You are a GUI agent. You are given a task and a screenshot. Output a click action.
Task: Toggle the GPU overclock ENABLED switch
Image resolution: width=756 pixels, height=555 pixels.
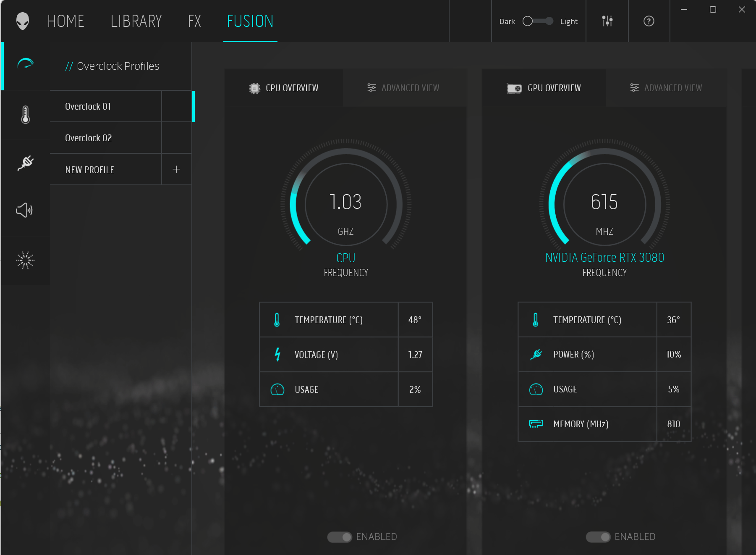point(598,537)
